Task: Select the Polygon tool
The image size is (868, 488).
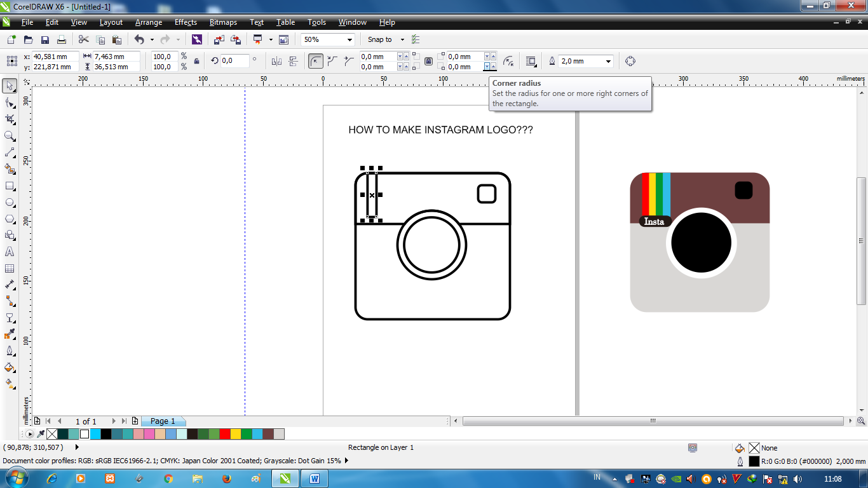Action: [10, 219]
